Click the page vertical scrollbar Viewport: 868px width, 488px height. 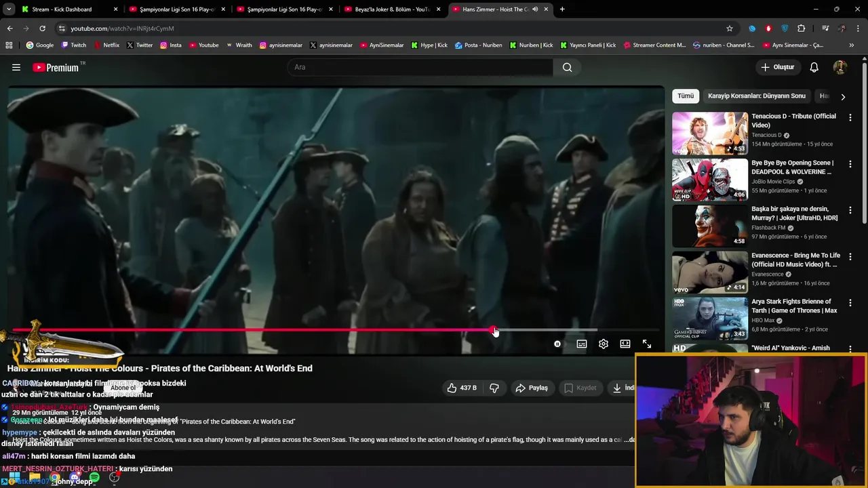(864, 142)
